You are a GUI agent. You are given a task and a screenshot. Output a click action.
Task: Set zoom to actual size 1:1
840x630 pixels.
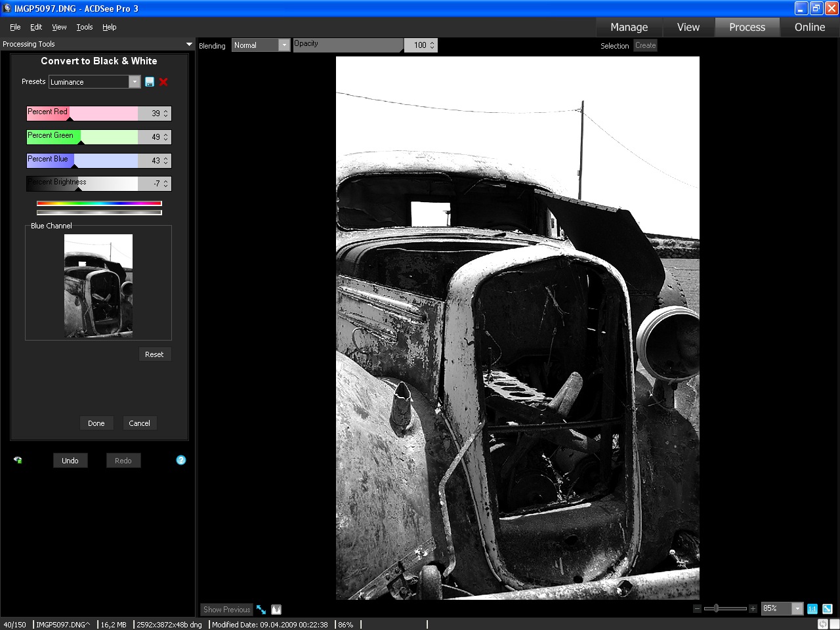pos(812,609)
